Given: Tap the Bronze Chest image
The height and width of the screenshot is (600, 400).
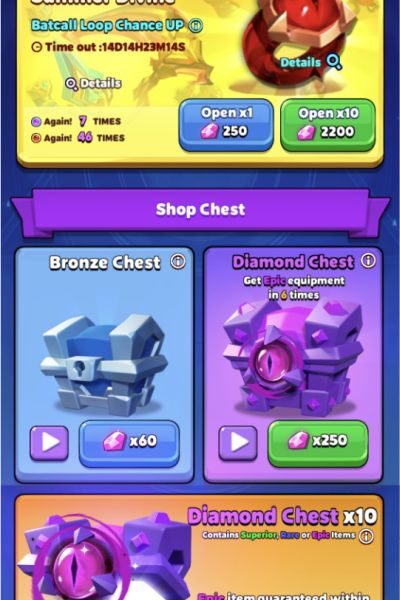Looking at the screenshot, I should [104, 365].
